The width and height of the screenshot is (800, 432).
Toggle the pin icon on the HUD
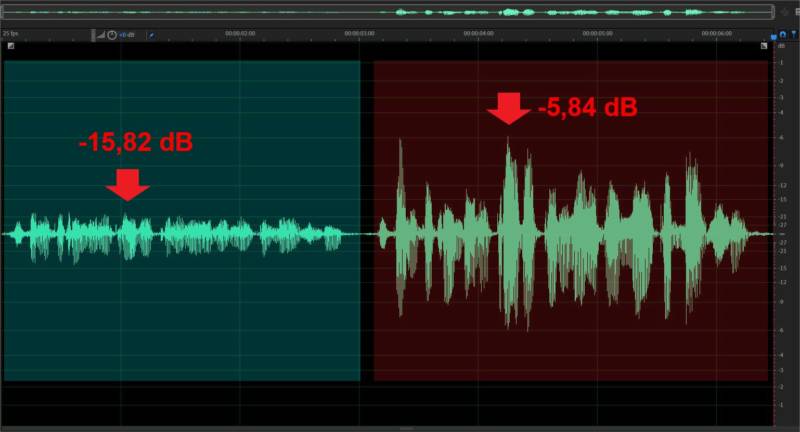tap(151, 34)
